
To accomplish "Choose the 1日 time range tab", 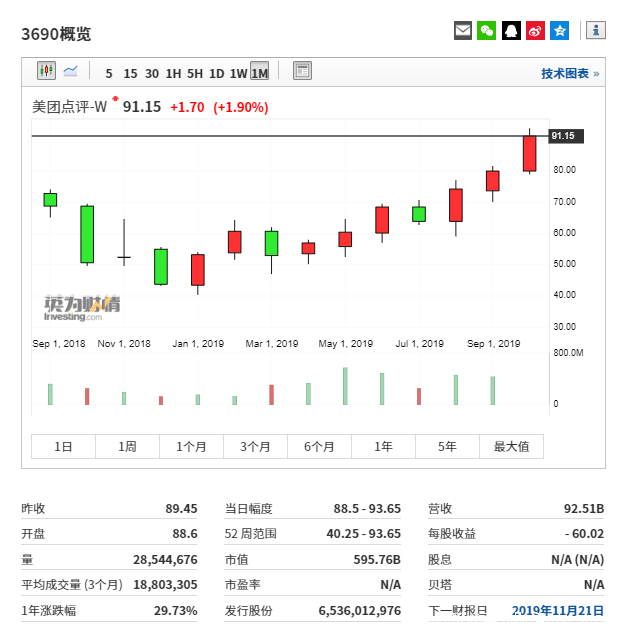I will tap(63, 446).
